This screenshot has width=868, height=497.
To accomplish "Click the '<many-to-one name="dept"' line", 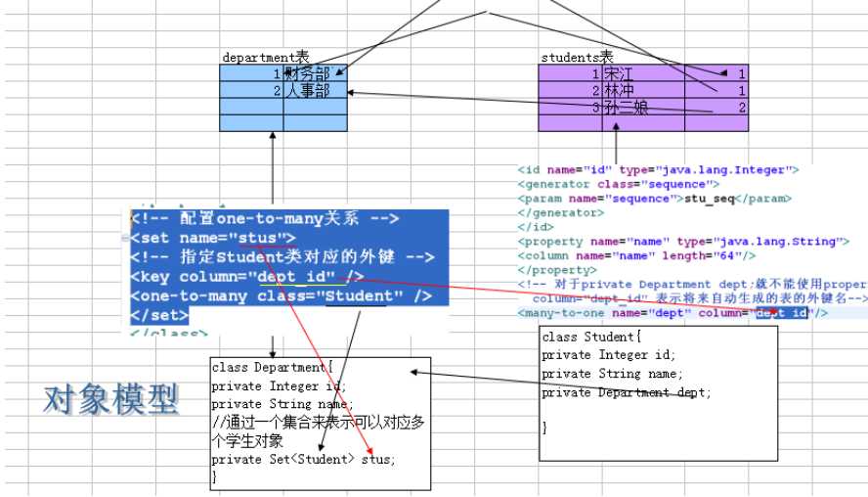I will (673, 313).
